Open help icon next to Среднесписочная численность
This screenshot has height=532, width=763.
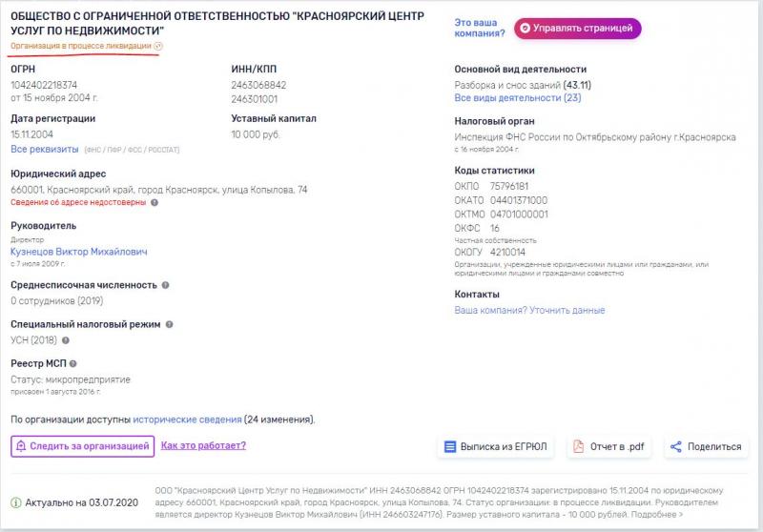pyautogui.click(x=165, y=285)
